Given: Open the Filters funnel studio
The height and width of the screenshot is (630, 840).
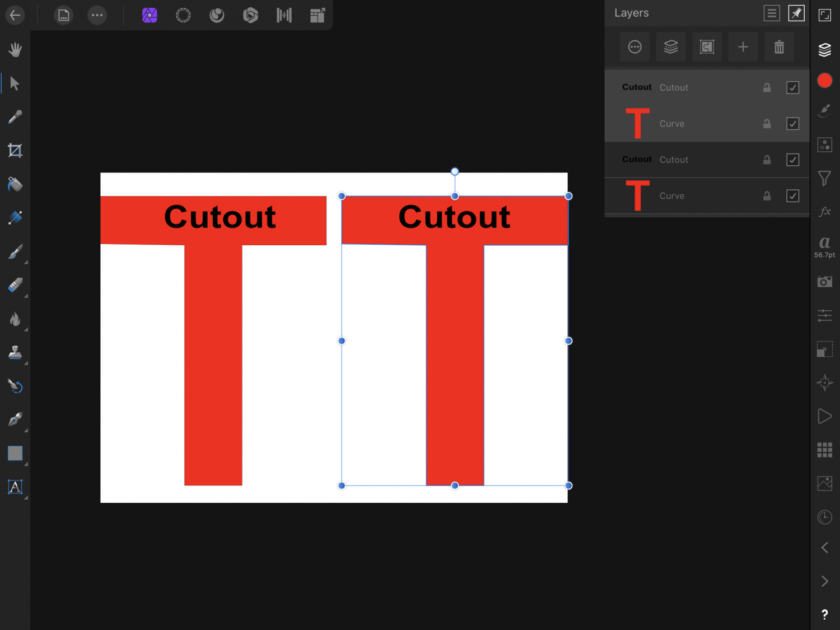Looking at the screenshot, I should pyautogui.click(x=825, y=178).
